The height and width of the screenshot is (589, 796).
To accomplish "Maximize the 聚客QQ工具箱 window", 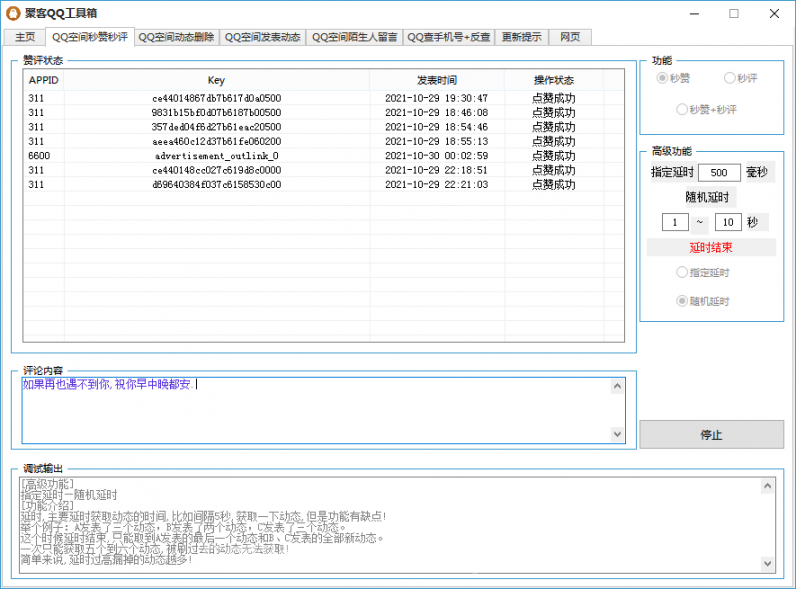I will pos(734,14).
